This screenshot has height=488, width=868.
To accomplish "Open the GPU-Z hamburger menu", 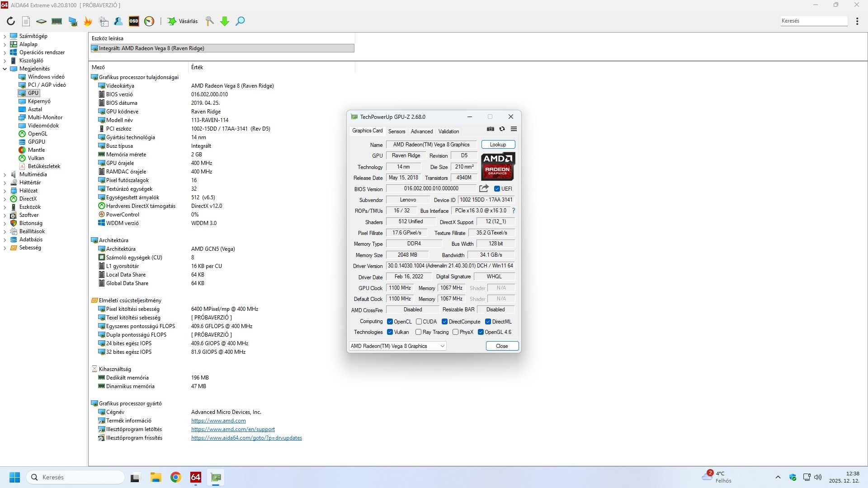I will tap(514, 129).
